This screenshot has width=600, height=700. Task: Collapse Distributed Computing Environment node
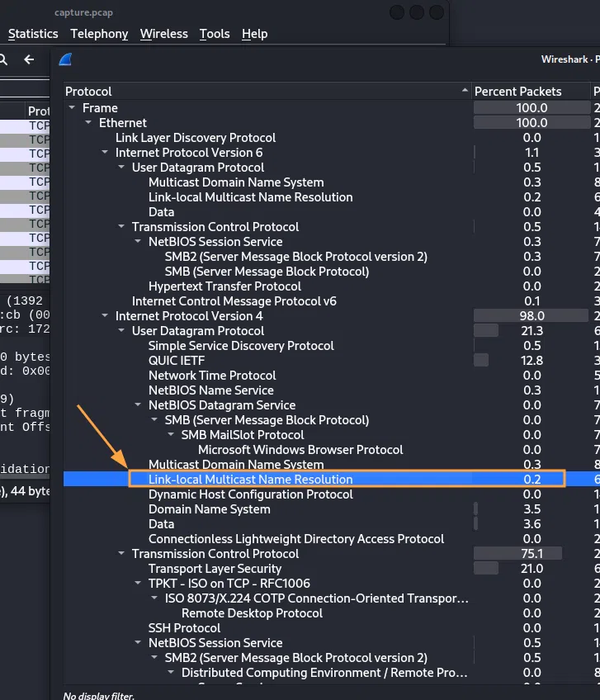pyautogui.click(x=171, y=672)
